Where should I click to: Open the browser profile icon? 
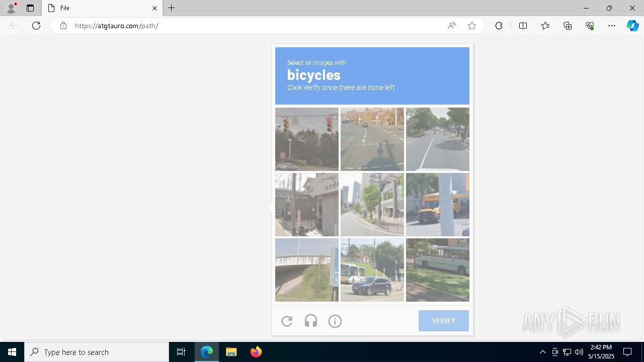(11, 8)
